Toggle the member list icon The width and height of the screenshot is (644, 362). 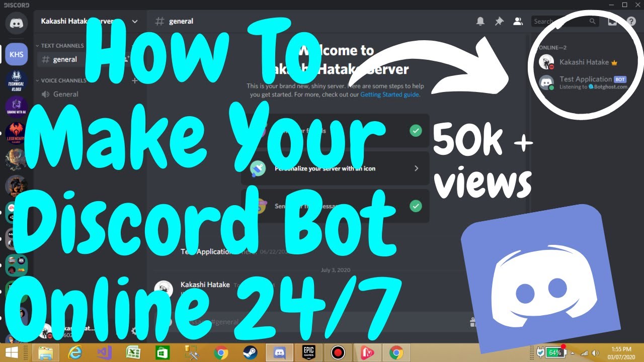coord(518,21)
